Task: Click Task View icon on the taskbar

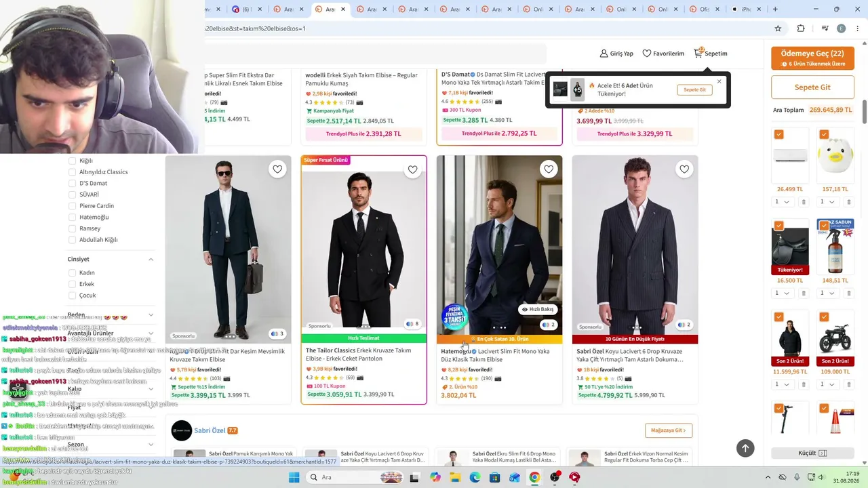Action: pyautogui.click(x=414, y=477)
